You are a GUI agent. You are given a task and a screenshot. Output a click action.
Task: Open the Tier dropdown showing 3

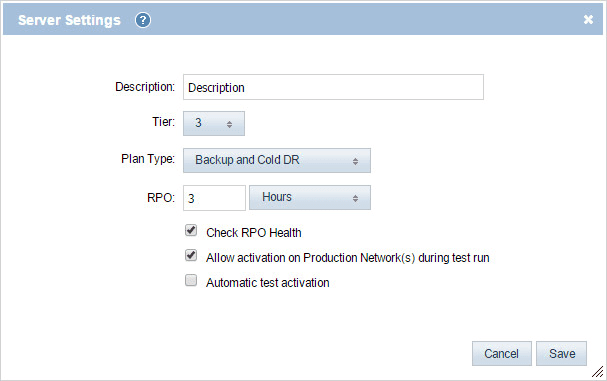tap(214, 124)
